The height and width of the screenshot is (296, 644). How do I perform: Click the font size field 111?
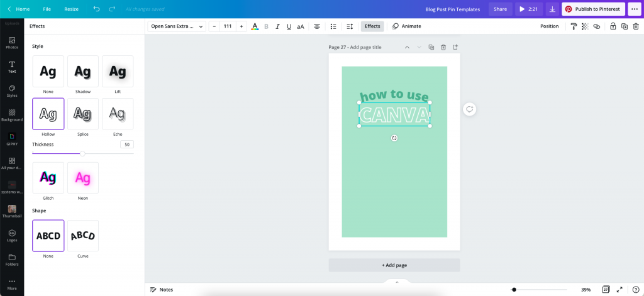[x=228, y=26]
